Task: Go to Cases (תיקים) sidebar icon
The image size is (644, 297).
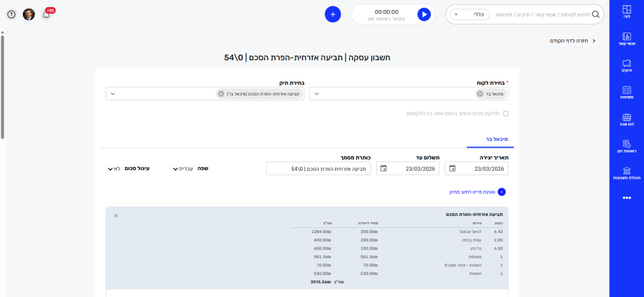Action: pyautogui.click(x=626, y=66)
